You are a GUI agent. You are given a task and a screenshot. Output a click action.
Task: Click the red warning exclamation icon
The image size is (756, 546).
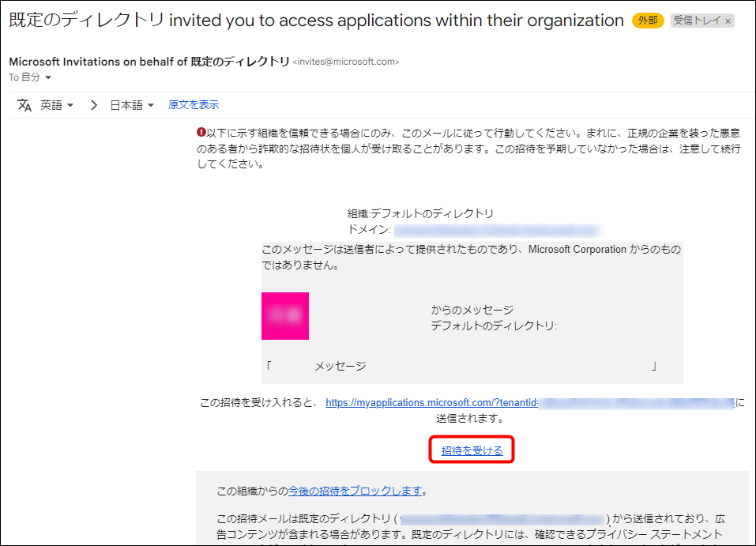(x=201, y=132)
